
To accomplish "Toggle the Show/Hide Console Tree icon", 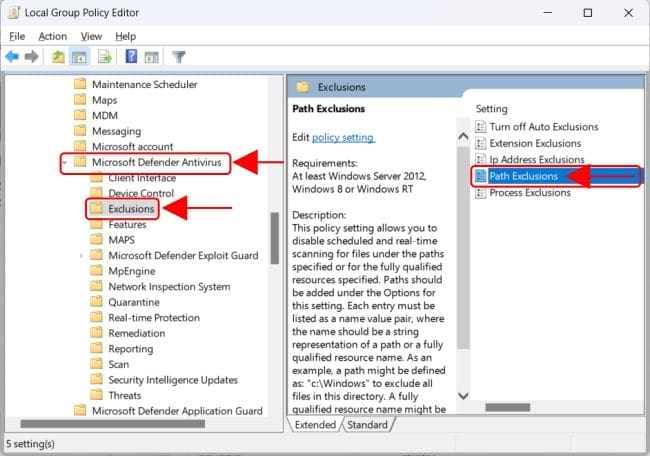I will (x=80, y=56).
